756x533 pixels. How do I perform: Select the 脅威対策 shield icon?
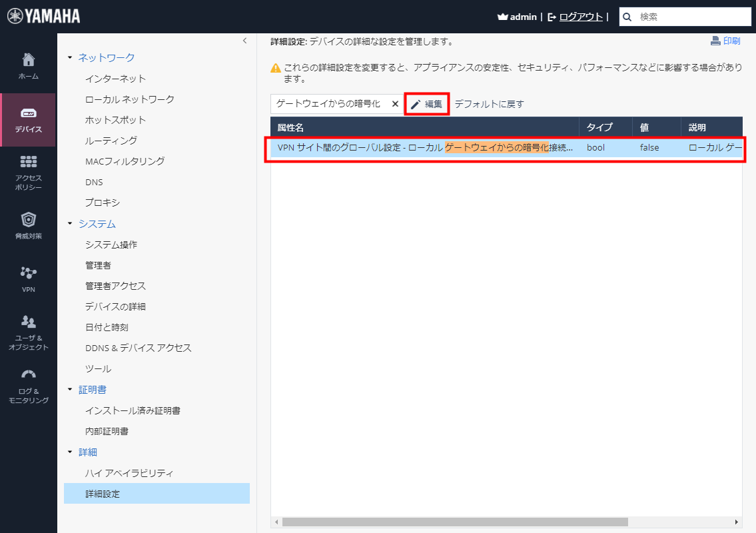28,223
